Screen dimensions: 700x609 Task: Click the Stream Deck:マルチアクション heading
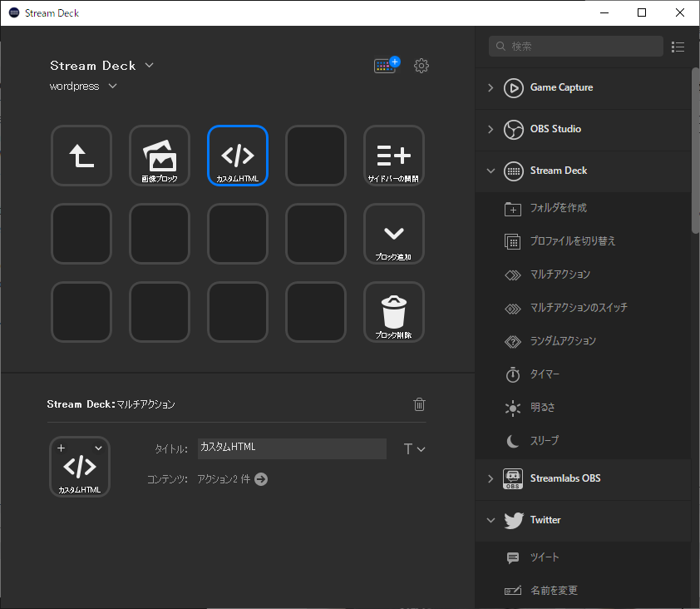point(111,404)
